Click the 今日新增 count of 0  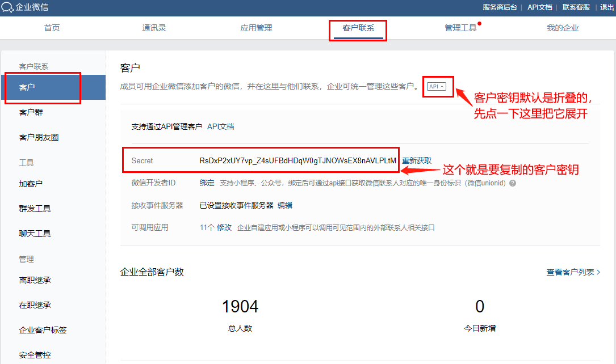[480, 307]
